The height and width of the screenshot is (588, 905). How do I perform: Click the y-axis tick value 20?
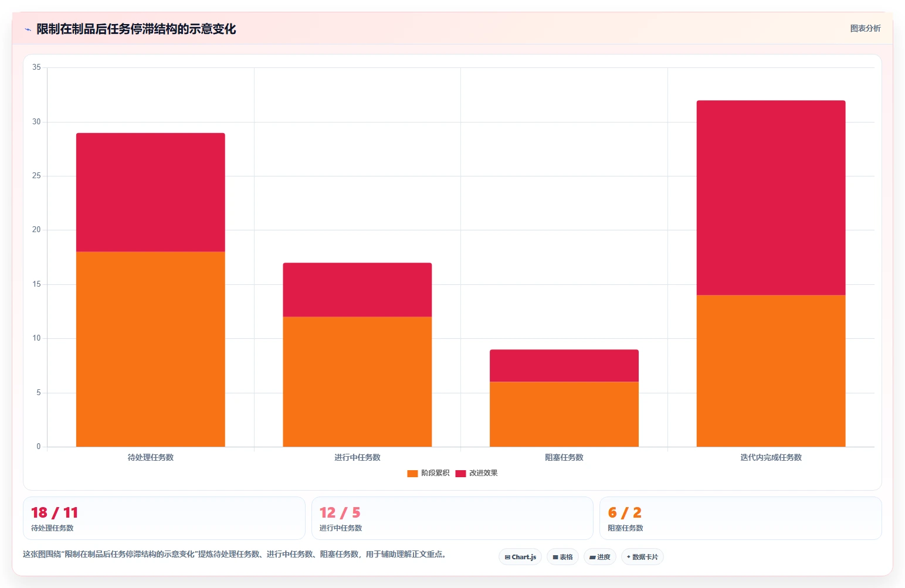(36, 230)
